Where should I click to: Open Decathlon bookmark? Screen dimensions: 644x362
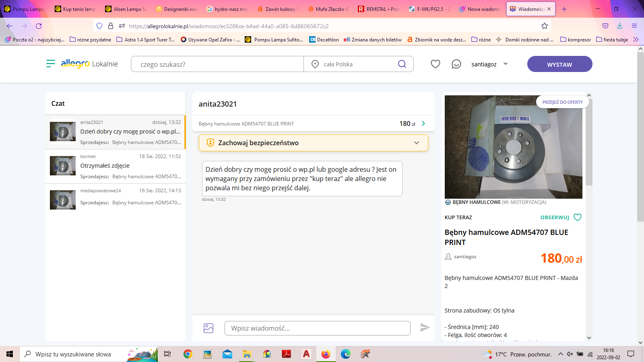324,39
